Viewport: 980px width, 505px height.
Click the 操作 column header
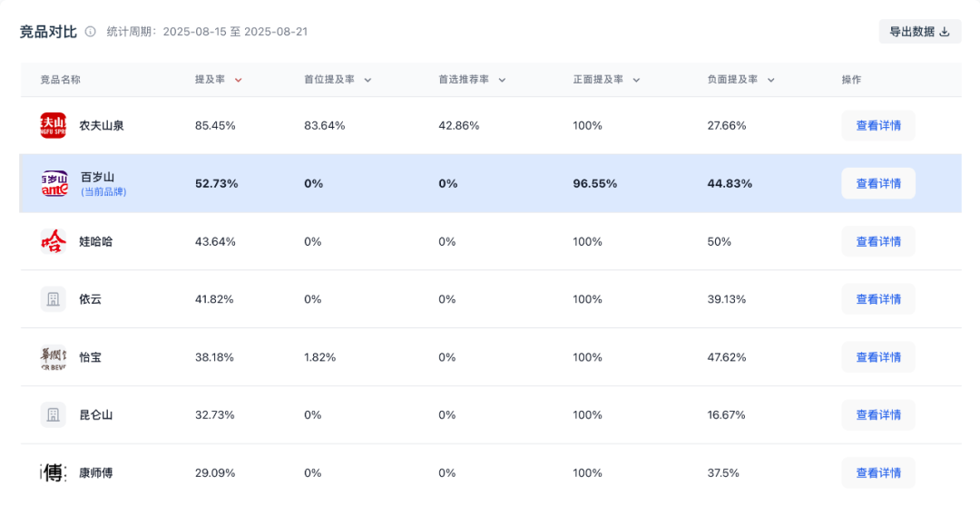pyautogui.click(x=851, y=80)
